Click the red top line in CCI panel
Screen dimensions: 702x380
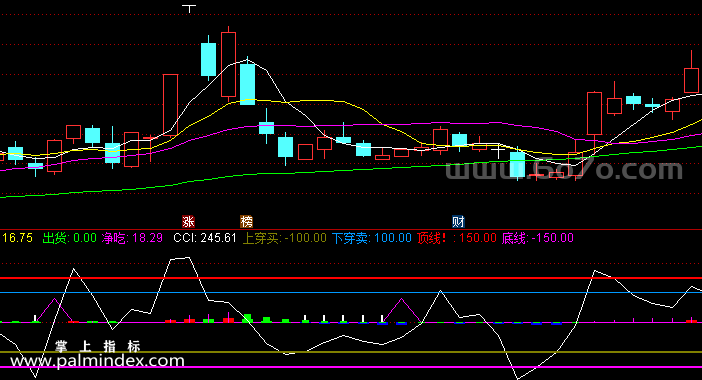click(x=351, y=278)
